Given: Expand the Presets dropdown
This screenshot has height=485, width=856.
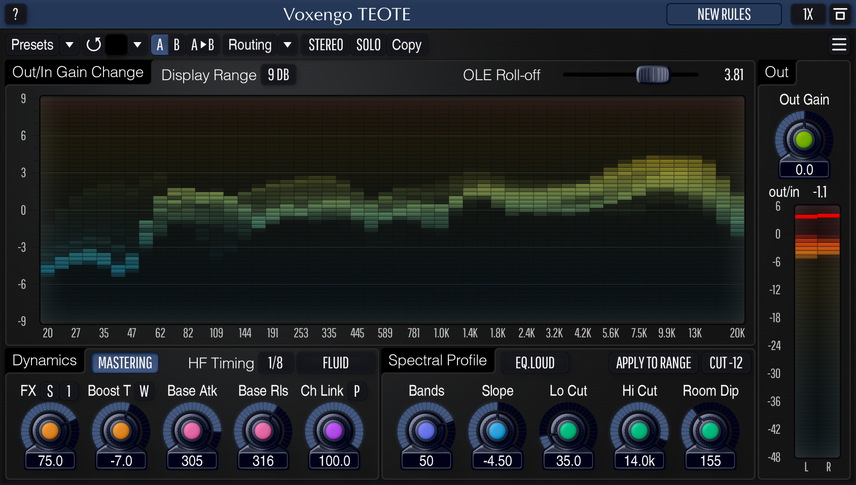Looking at the screenshot, I should pos(43,45).
